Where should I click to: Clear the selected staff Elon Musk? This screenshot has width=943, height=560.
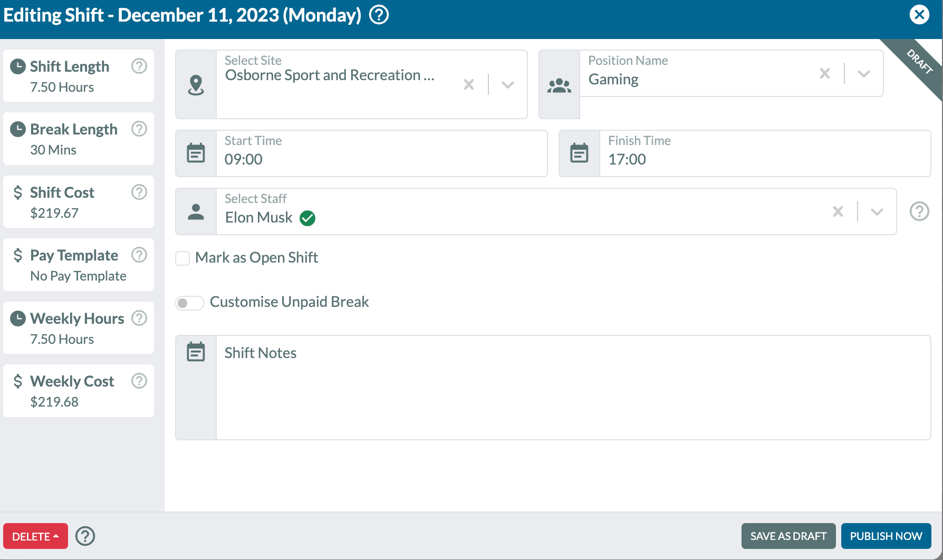(838, 211)
